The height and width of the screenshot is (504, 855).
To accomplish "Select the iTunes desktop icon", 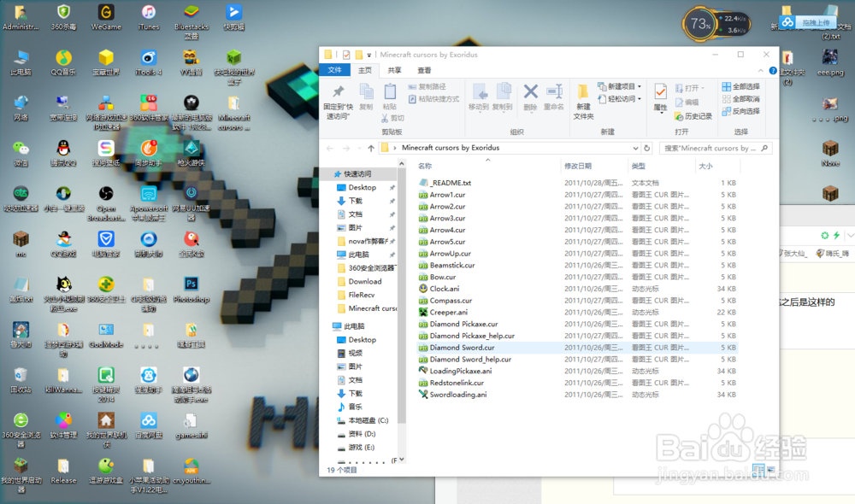I will 148,17.
